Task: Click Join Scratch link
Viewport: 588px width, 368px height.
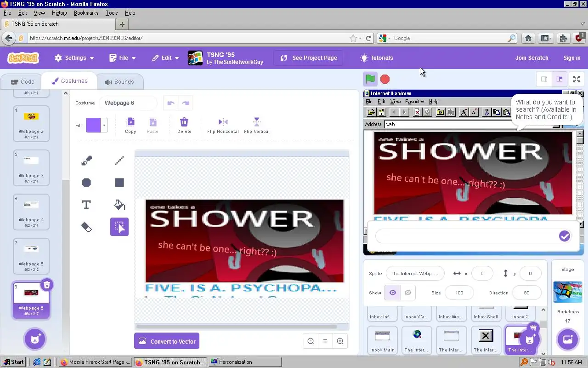Action: (531, 58)
